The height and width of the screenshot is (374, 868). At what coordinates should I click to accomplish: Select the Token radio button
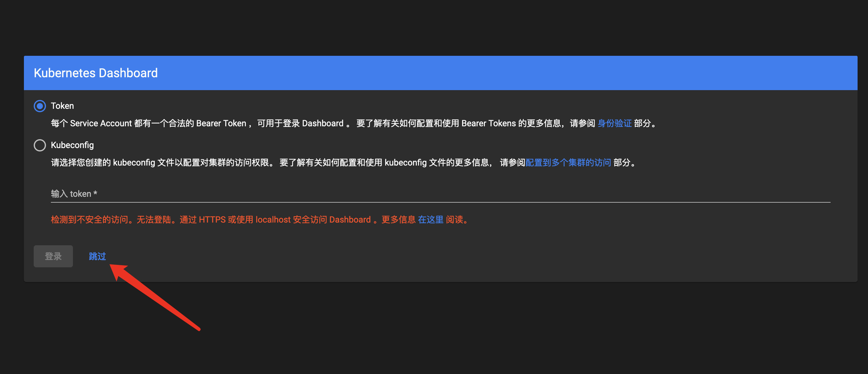point(40,106)
